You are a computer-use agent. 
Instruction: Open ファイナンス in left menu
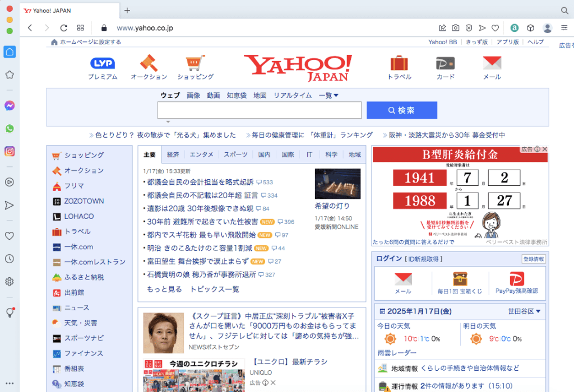coord(84,353)
